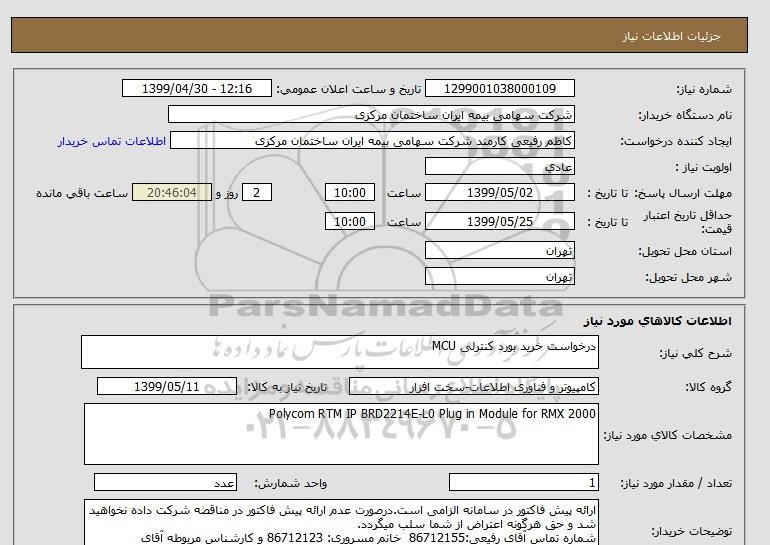Click the delivery province field تهران

coord(499,250)
